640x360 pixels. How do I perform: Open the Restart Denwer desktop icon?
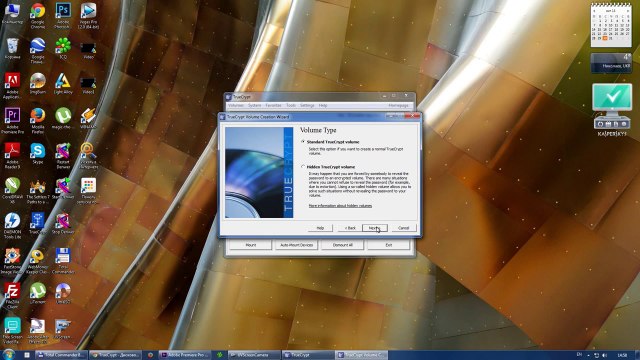[x=63, y=155]
